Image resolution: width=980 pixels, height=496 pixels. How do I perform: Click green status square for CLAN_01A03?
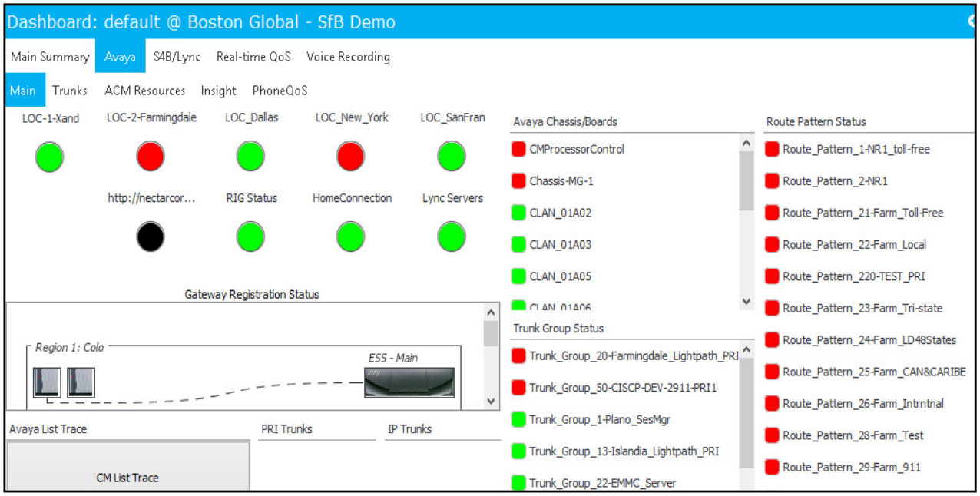point(518,244)
